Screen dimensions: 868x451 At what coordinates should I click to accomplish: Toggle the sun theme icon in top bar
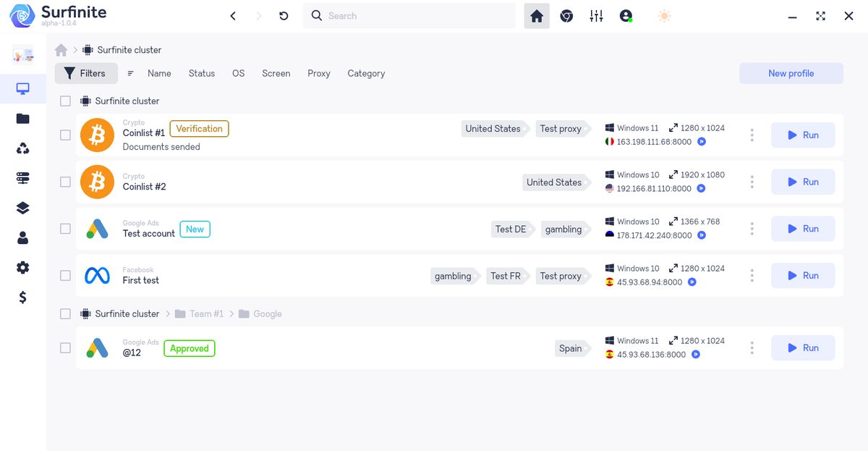coord(664,15)
